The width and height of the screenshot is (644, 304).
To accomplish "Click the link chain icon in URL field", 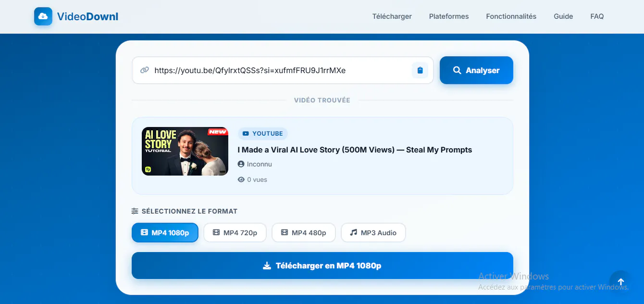I will pos(144,70).
